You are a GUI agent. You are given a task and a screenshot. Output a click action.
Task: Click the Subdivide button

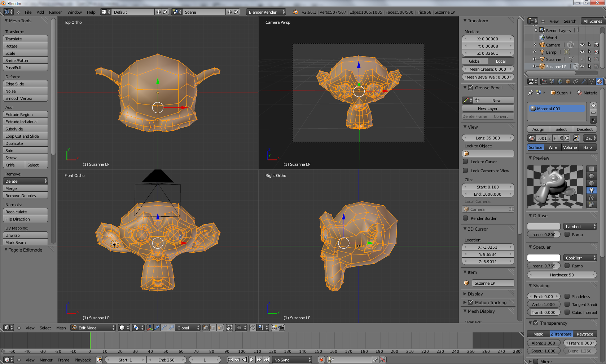pos(26,129)
